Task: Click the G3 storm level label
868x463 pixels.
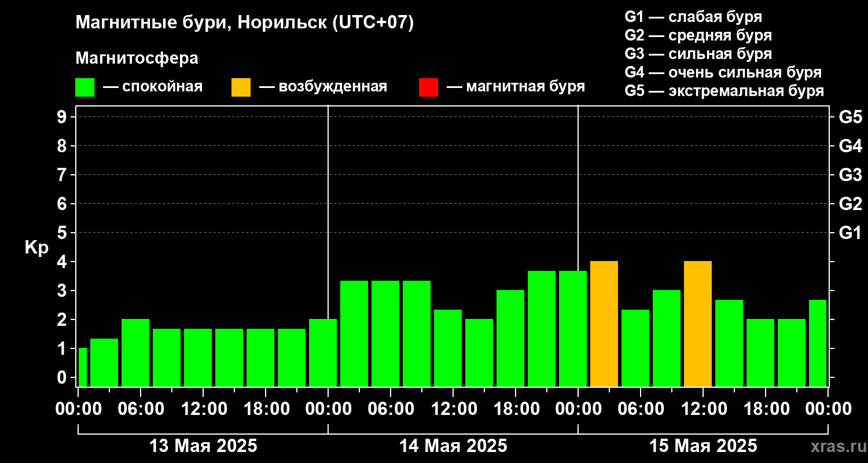Action: pos(850,175)
